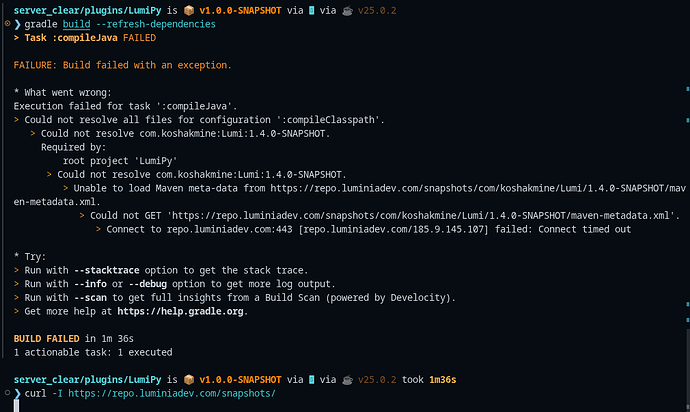Image resolution: width=690 pixels, height=412 pixels.
Task: Click the package box icon in the top prompt
Action: pyautogui.click(x=189, y=11)
